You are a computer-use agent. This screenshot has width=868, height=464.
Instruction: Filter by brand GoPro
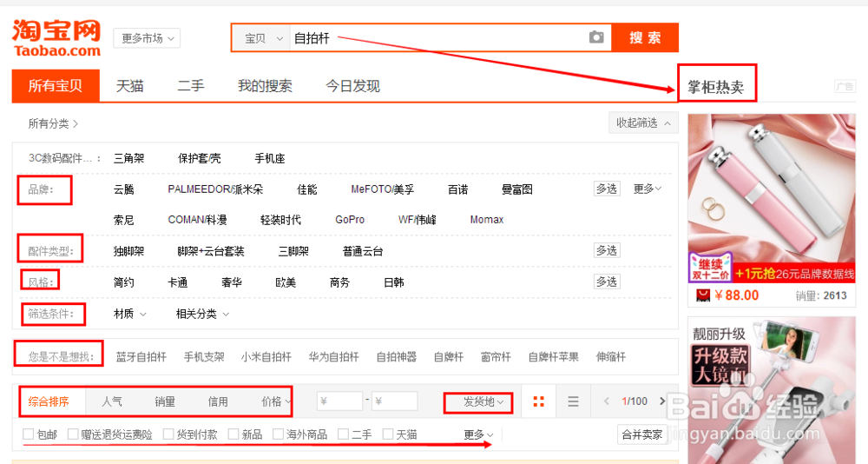[350, 220]
